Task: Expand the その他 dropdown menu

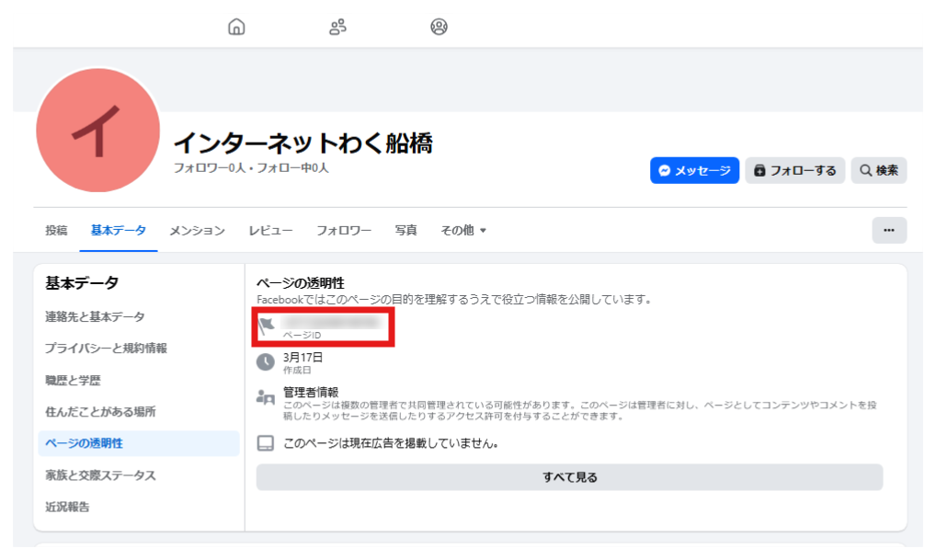Action: (x=462, y=231)
